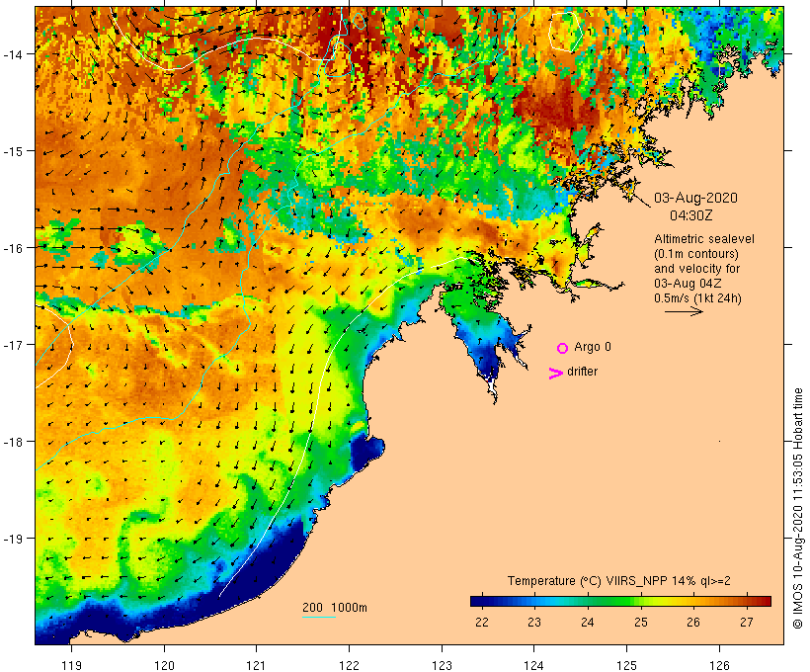
Task: Click the -19 latitude axis label
Action: coord(12,539)
